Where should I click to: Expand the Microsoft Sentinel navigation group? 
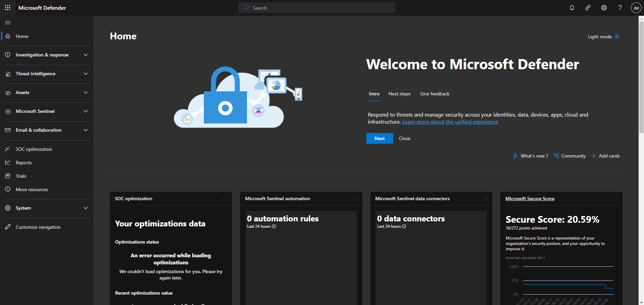tap(47, 111)
